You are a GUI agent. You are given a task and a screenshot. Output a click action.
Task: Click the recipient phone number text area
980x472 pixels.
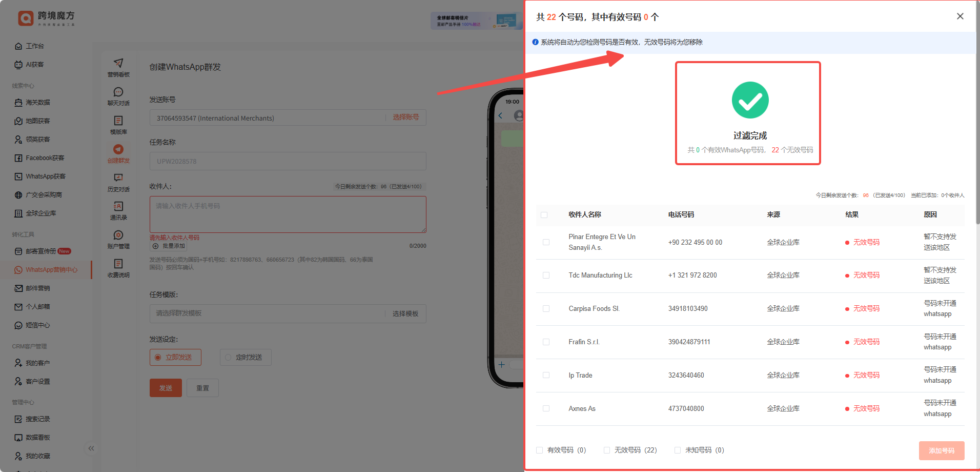coord(288,214)
